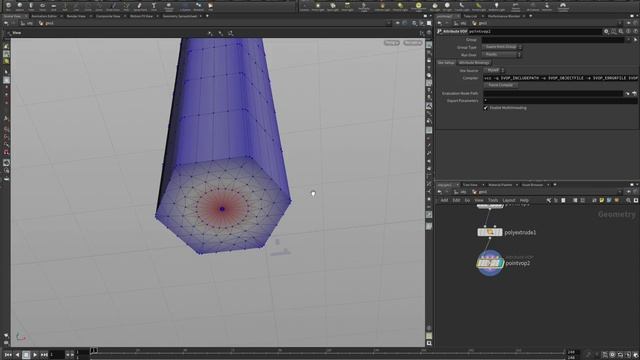Open Persp viewport menu button

pos(391,43)
